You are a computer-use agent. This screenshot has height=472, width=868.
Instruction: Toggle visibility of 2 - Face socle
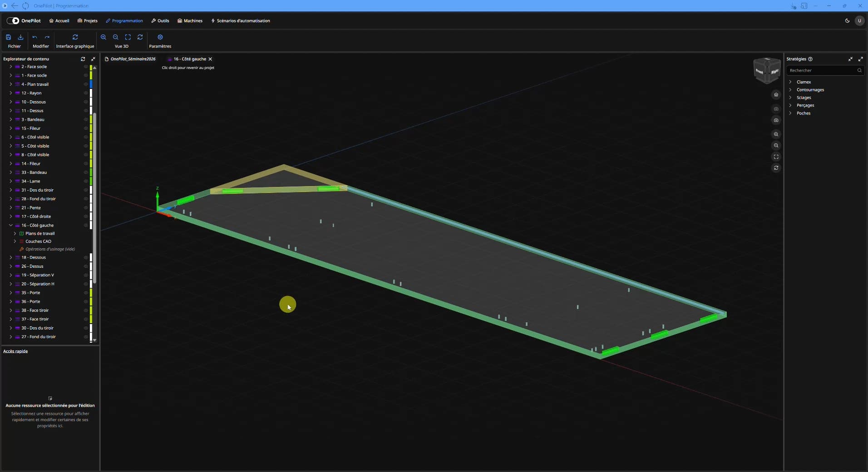pyautogui.click(x=86, y=67)
